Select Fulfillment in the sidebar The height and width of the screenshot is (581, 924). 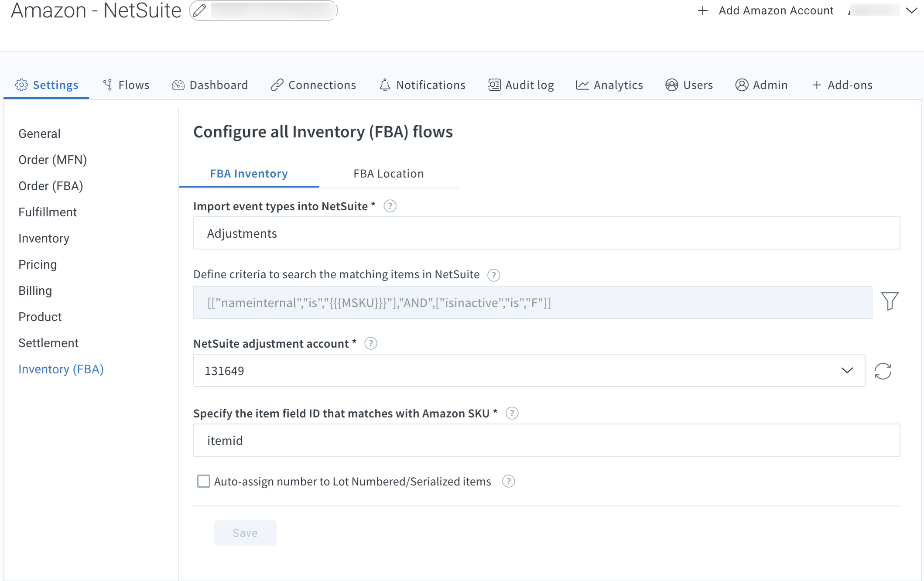tap(48, 212)
